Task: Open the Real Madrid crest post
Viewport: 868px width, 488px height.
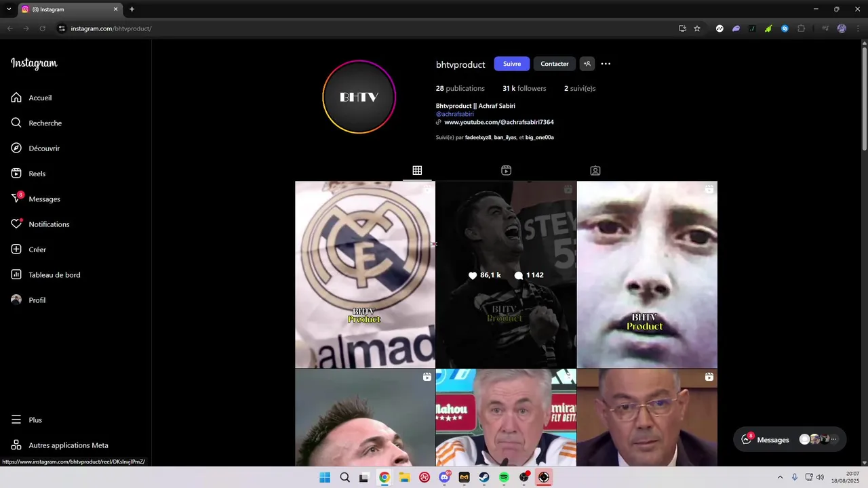Action: [x=365, y=274]
